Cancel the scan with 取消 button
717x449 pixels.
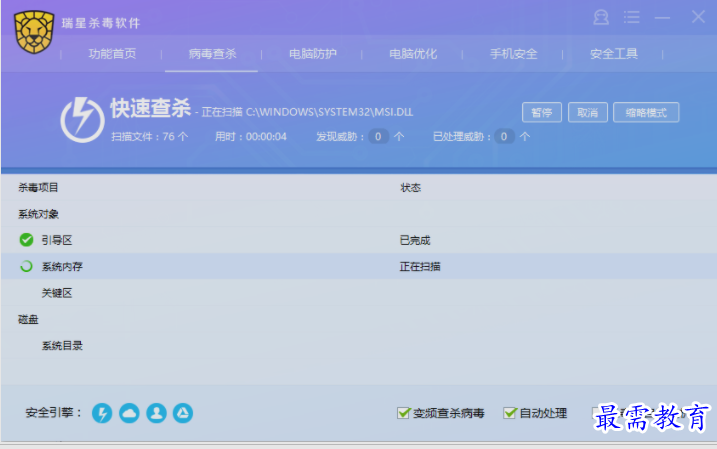(x=588, y=112)
